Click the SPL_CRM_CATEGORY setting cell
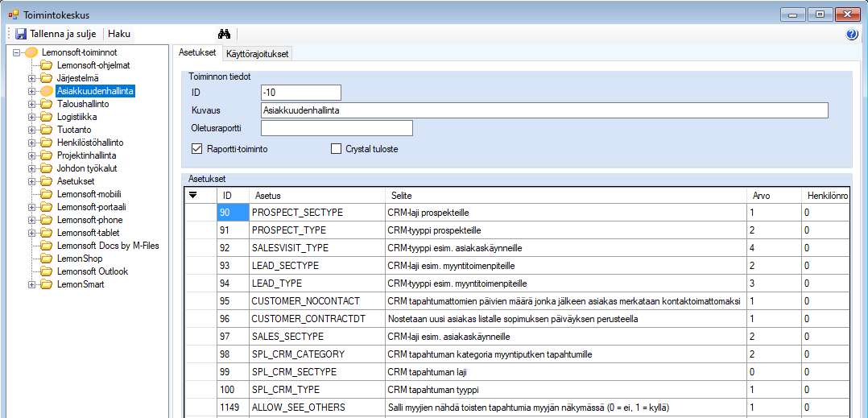 click(317, 354)
